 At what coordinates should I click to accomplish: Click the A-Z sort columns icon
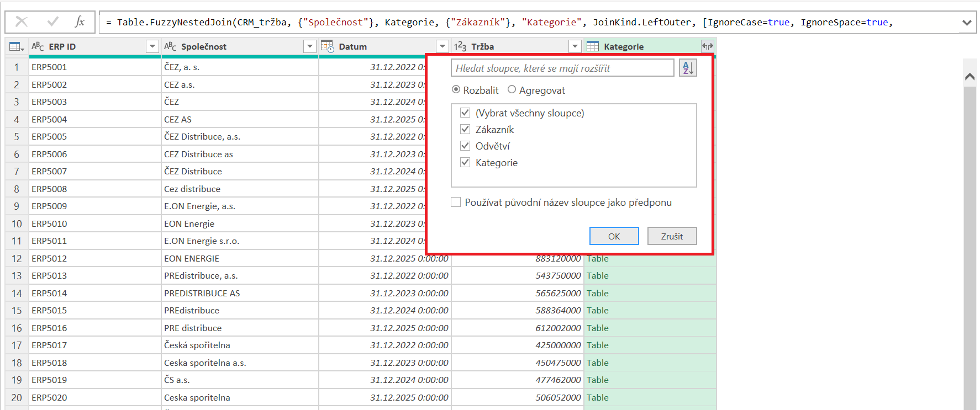pyautogui.click(x=688, y=68)
